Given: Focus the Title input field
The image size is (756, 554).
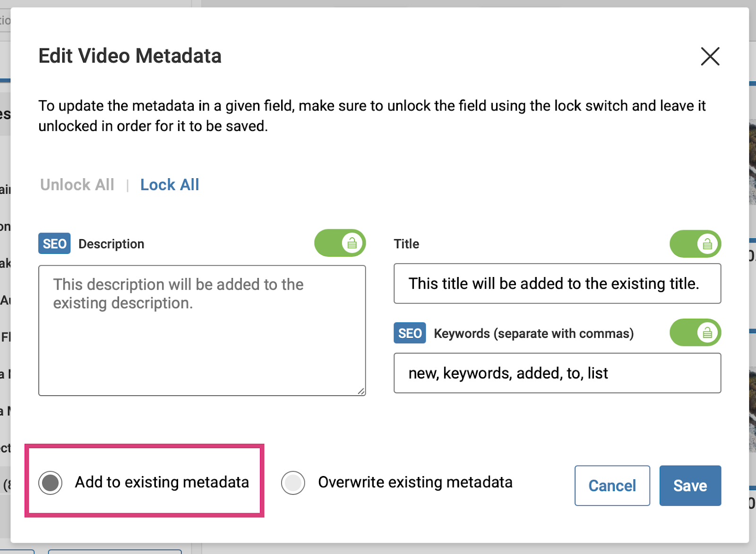Looking at the screenshot, I should tap(558, 284).
